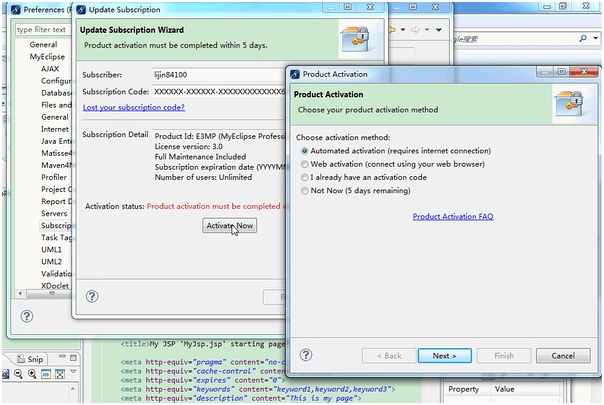The image size is (604, 405).
Task: Maximize the Snip panel view
Action: click(73, 358)
